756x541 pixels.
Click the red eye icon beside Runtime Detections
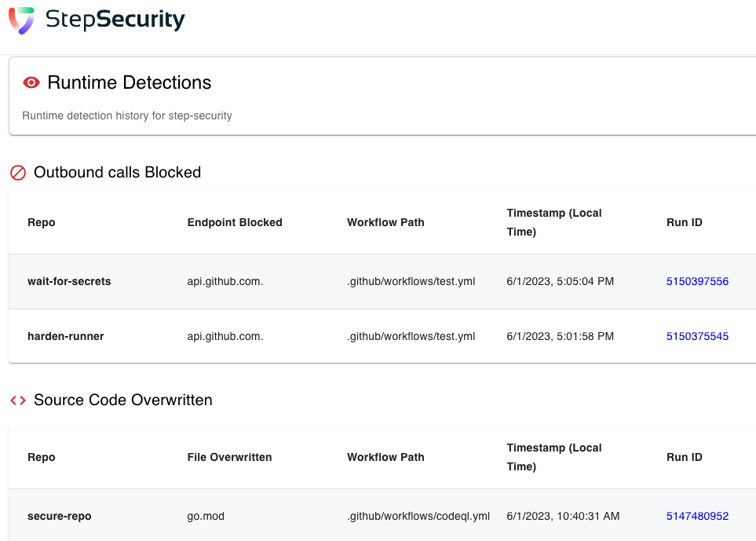coord(30,82)
